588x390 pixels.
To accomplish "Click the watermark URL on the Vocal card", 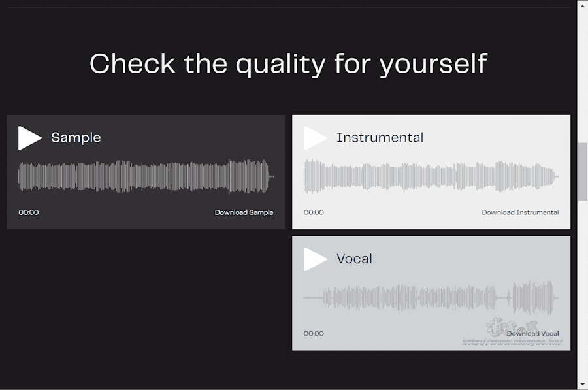I will [512, 342].
